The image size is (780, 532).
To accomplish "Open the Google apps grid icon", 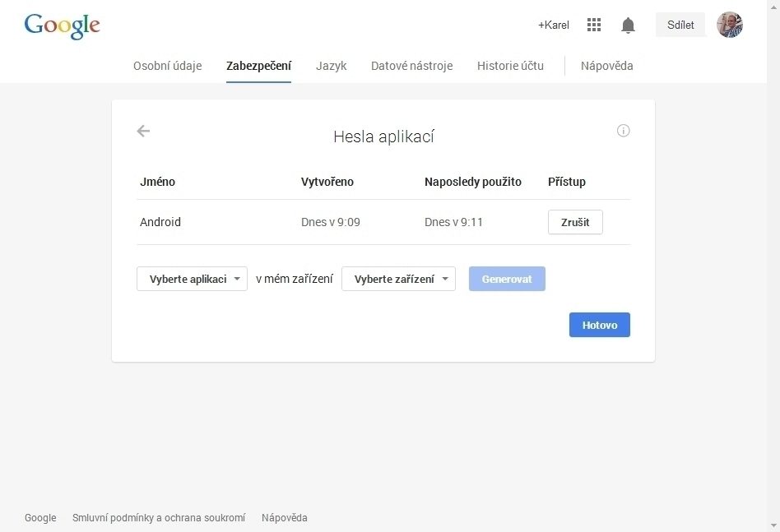I will click(594, 25).
